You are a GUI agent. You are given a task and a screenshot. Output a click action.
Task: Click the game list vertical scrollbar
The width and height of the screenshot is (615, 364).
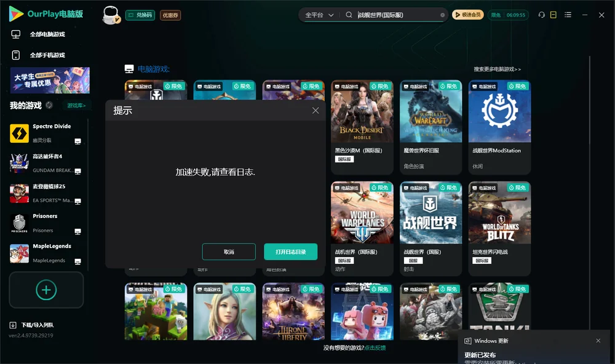point(590,192)
